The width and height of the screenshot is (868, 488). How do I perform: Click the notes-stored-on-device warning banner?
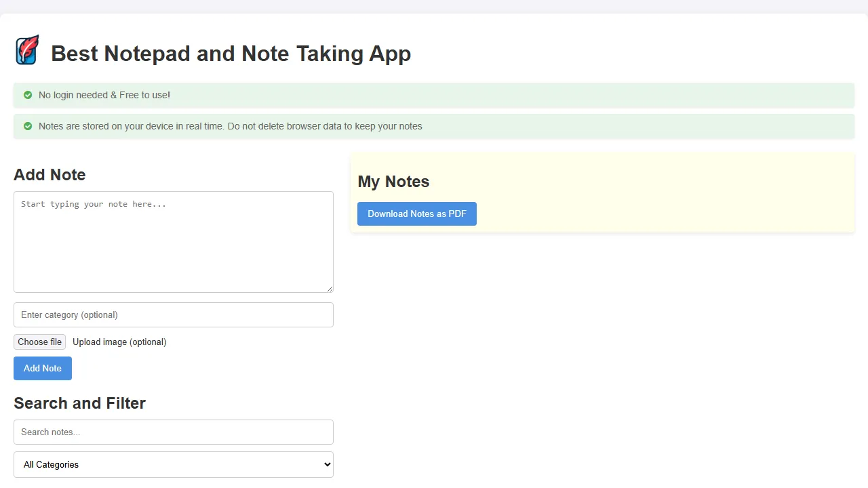click(434, 126)
